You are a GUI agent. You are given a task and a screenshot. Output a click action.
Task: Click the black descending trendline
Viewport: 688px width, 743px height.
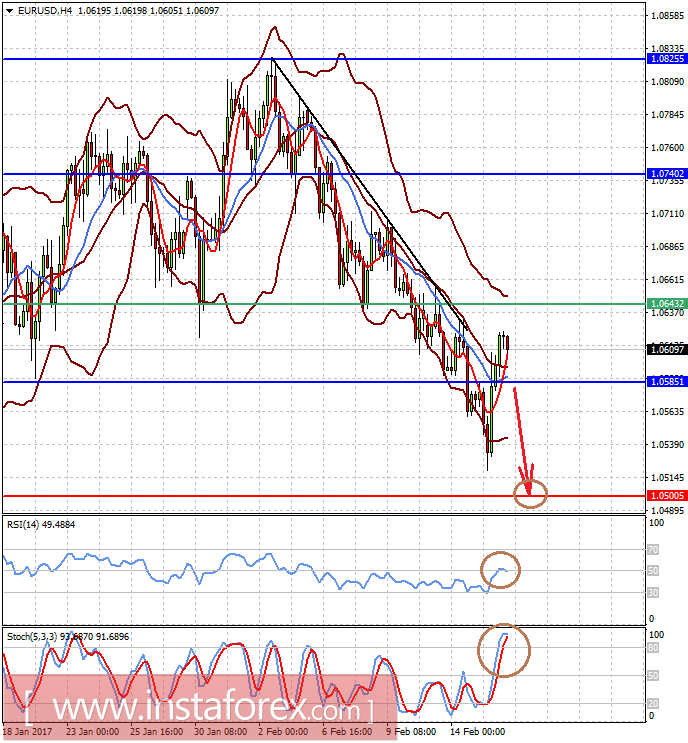[x=370, y=194]
